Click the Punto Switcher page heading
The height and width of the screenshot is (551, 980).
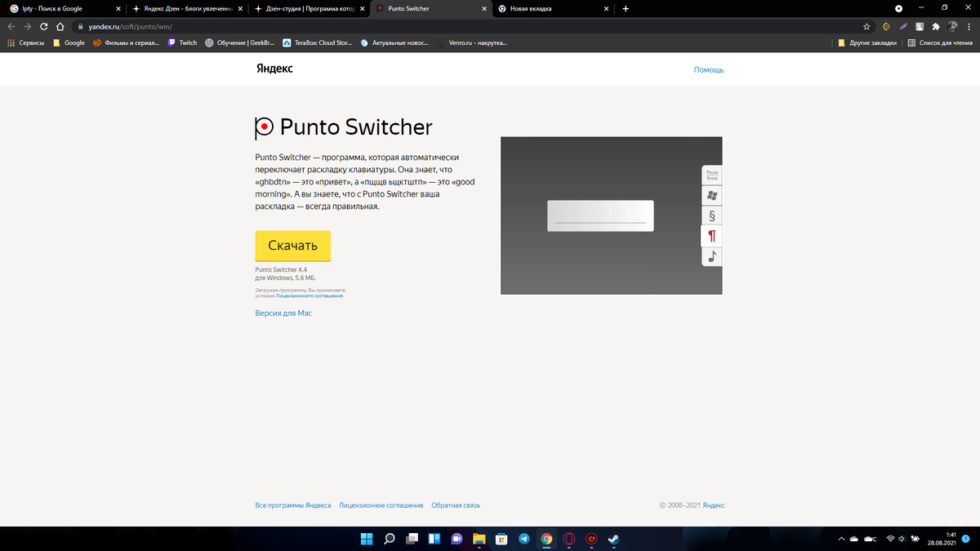tap(356, 127)
